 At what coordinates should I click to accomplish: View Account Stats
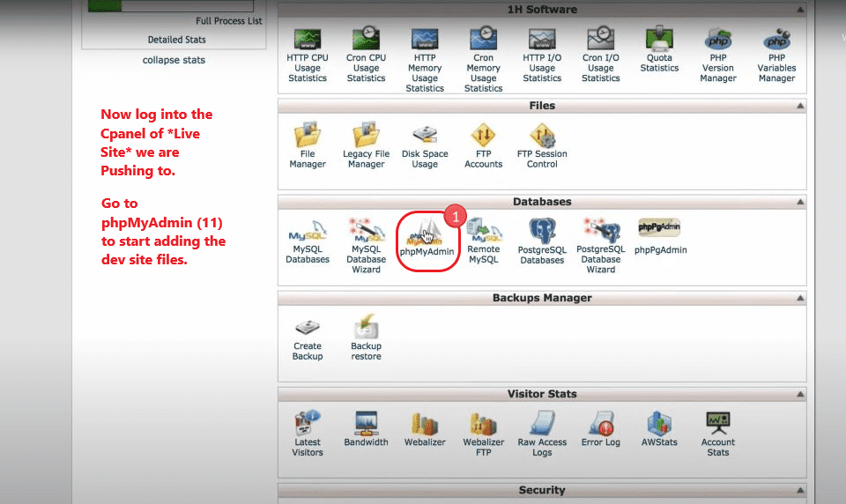pyautogui.click(x=717, y=434)
